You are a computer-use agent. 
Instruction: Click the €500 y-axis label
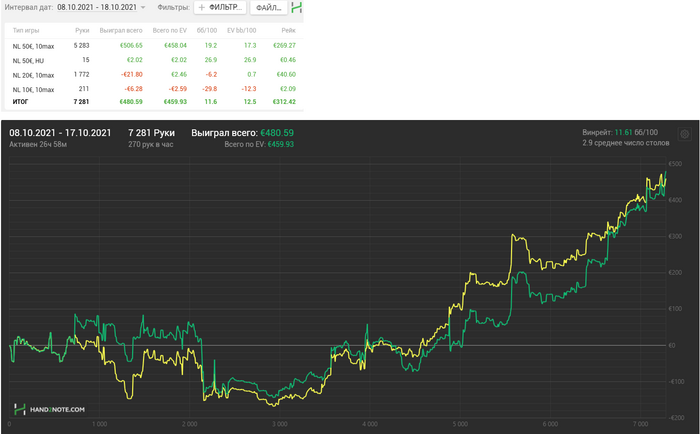click(x=675, y=164)
